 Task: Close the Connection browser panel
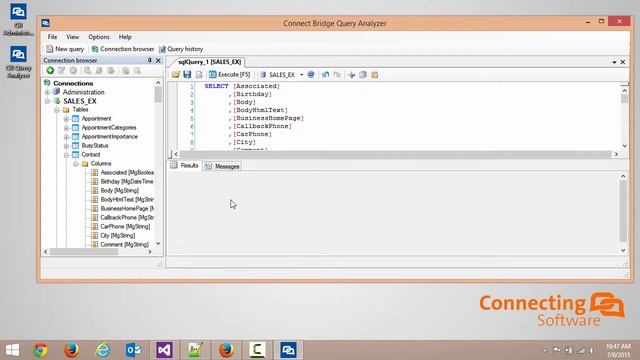pos(158,60)
